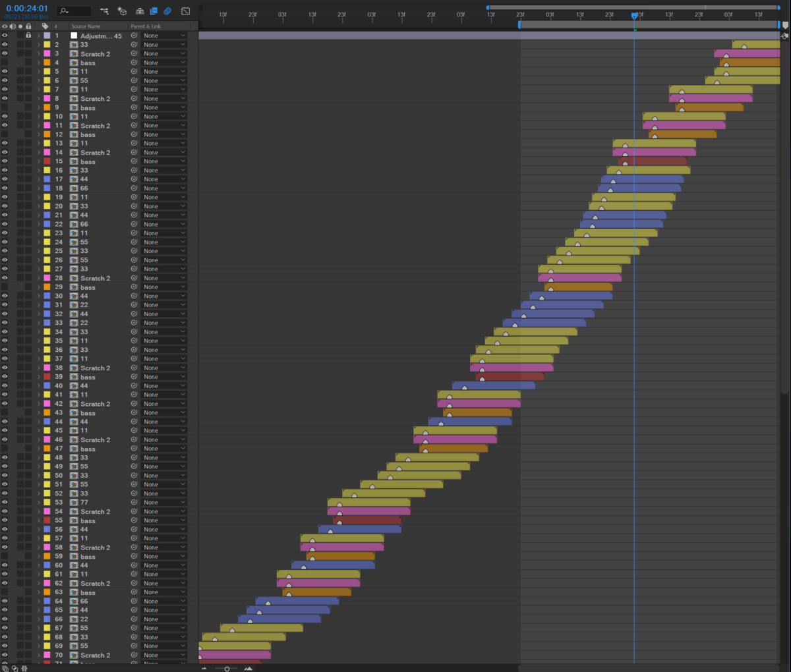Image resolution: width=791 pixels, height=672 pixels.
Task: Show hidden layer 4 bass
Action: pyautogui.click(x=5, y=63)
